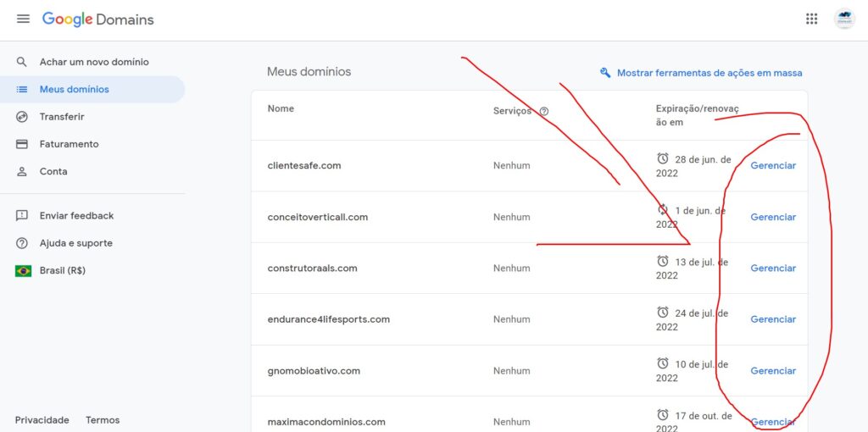
Task: Click the Brazil flag icon
Action: pyautogui.click(x=23, y=271)
